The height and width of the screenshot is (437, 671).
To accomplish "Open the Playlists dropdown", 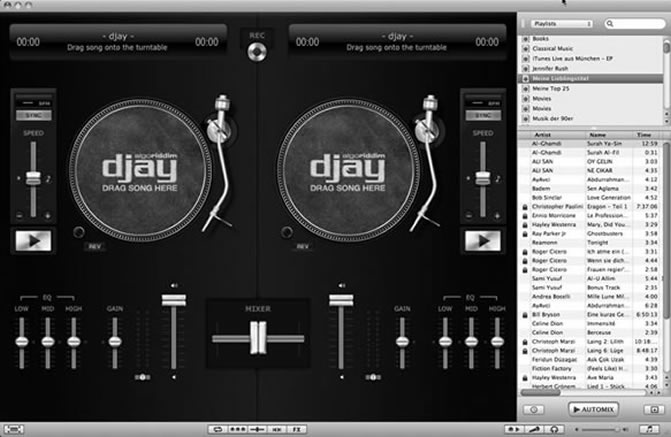I will (562, 24).
